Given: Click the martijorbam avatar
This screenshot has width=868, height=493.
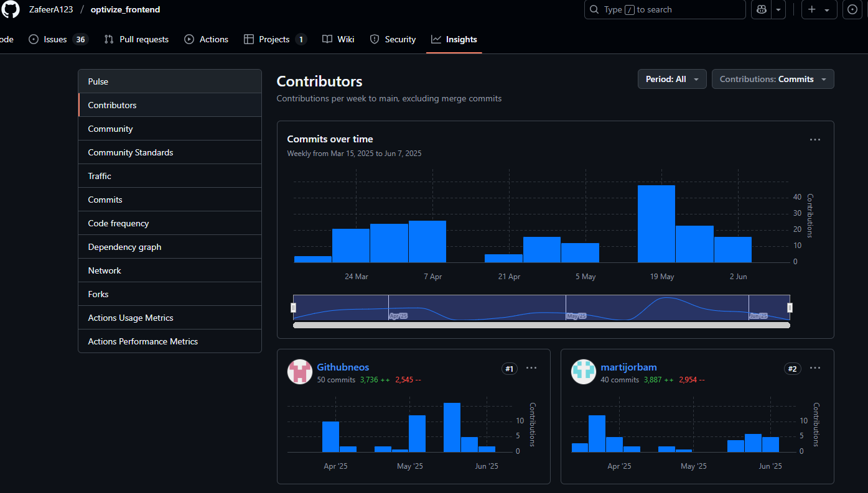Looking at the screenshot, I should (584, 372).
